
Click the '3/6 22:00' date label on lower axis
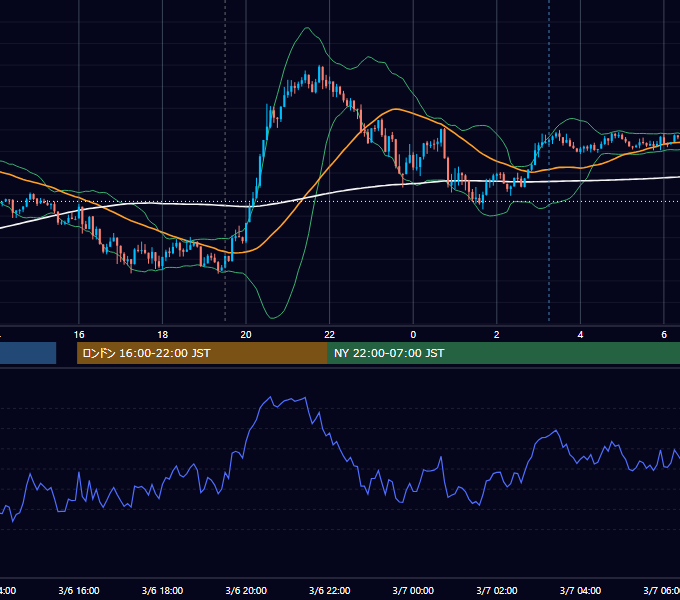click(x=330, y=590)
